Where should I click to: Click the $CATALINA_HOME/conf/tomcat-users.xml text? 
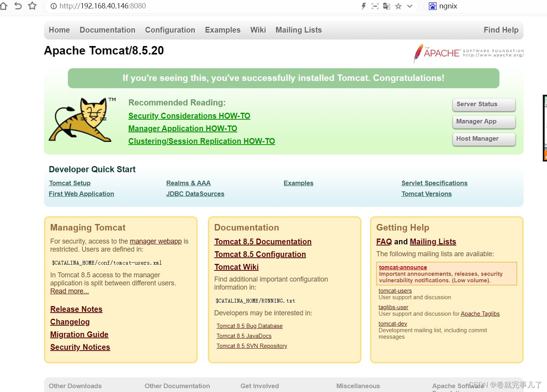[107, 263]
